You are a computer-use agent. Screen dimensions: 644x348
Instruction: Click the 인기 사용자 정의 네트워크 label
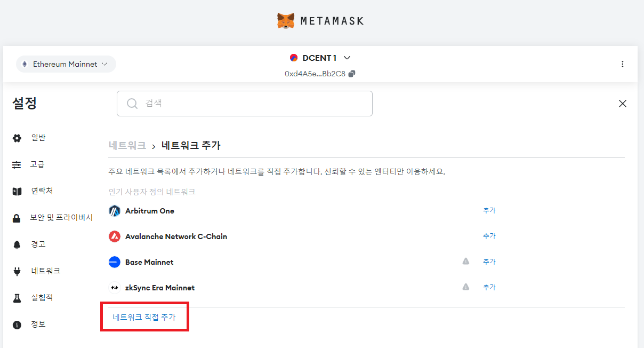click(x=152, y=192)
